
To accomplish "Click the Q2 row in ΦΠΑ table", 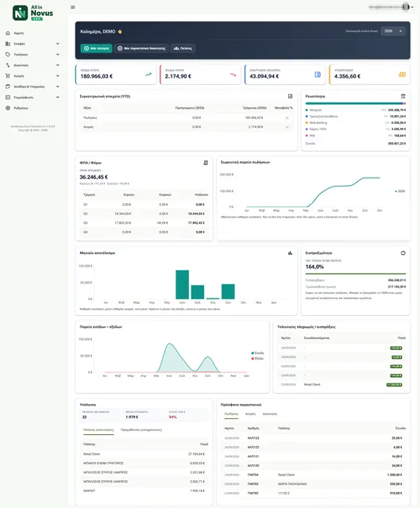I will [144, 214].
